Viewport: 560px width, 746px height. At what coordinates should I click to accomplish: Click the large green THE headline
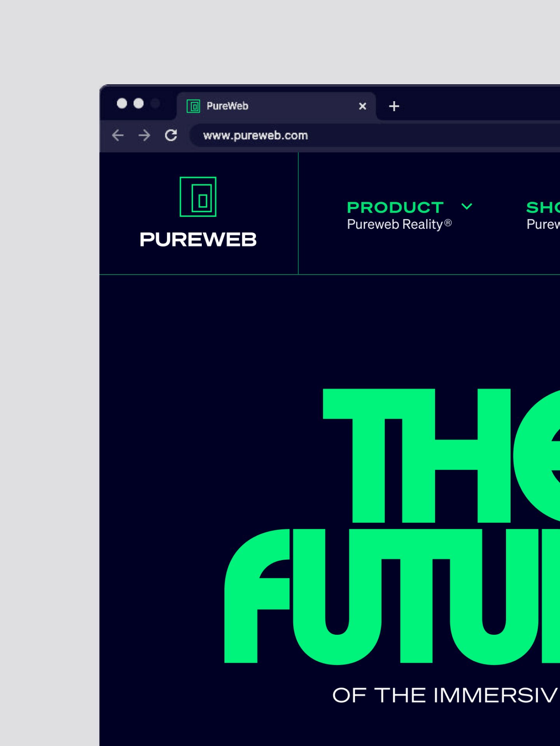coord(441,455)
